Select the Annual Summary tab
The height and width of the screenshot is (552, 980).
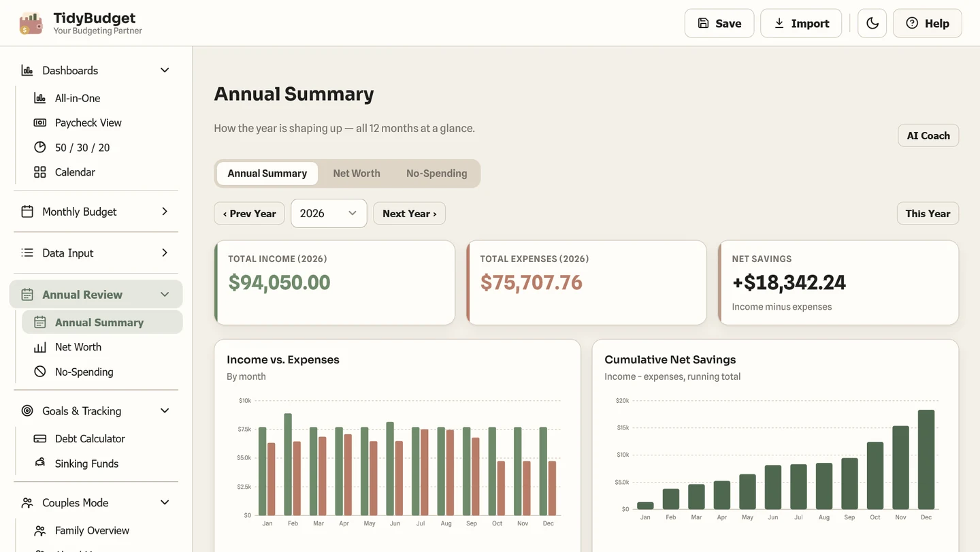pyautogui.click(x=267, y=174)
